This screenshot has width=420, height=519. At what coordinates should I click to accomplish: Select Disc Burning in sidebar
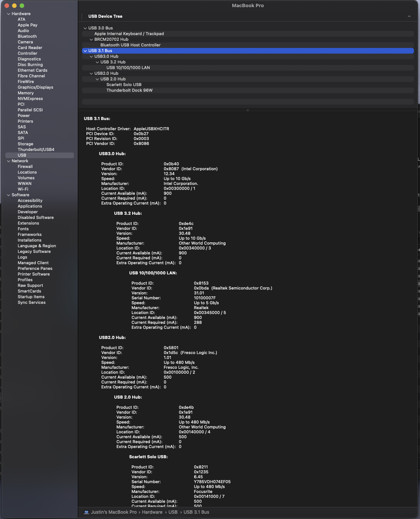click(x=30, y=65)
